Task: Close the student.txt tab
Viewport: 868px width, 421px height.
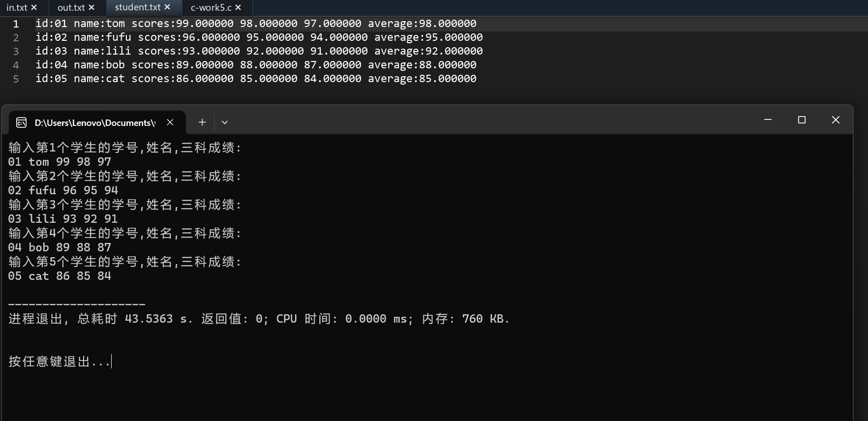Action: click(167, 7)
